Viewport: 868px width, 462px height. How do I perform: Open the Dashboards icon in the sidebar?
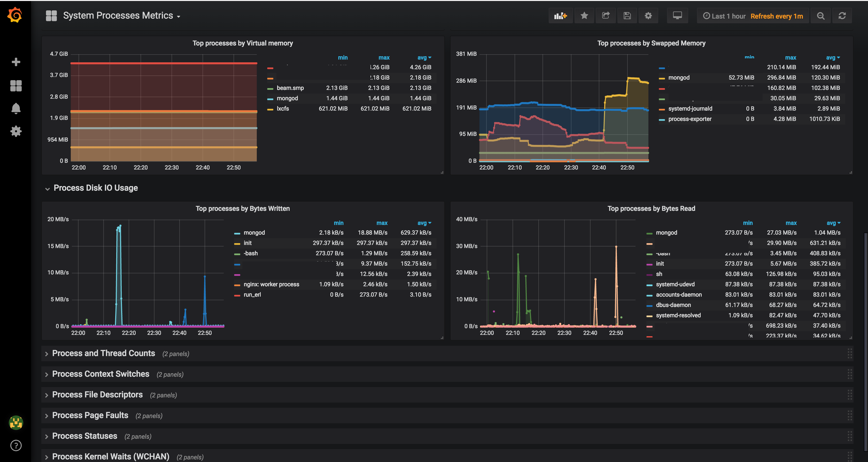pos(16,86)
